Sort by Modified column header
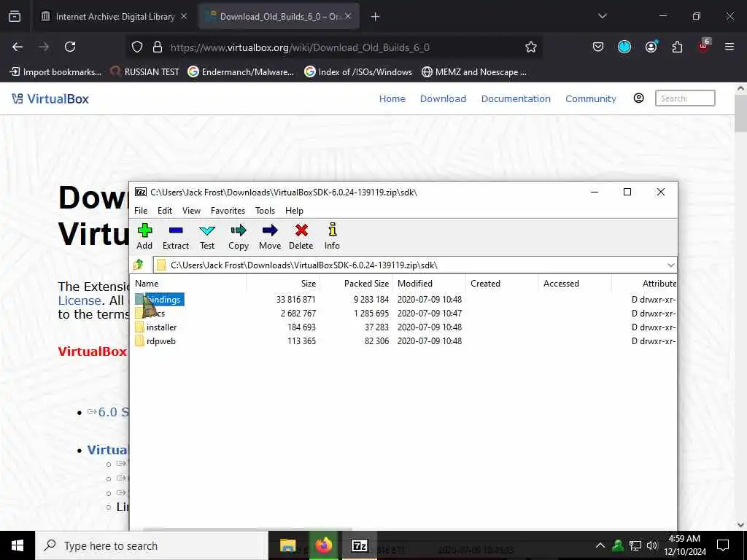The image size is (747, 560). [429, 284]
